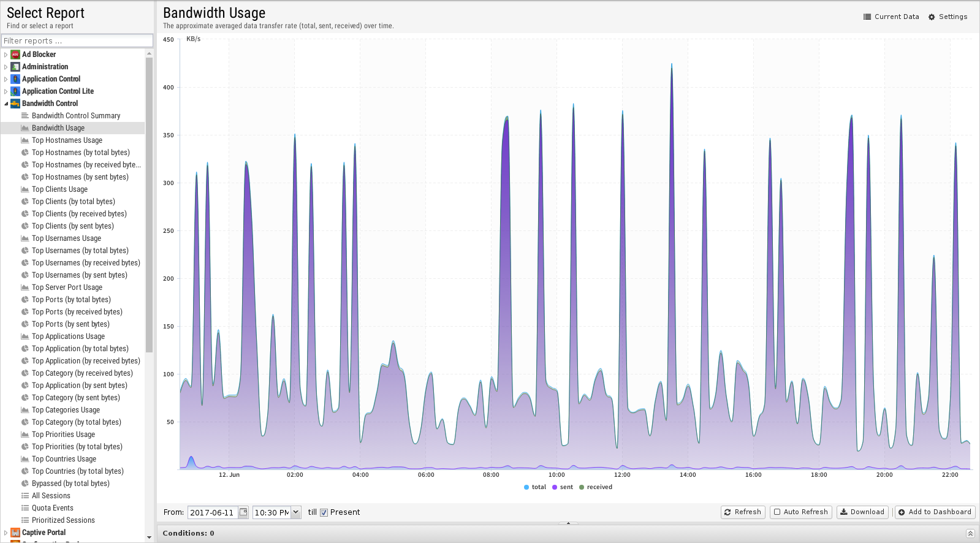Image resolution: width=980 pixels, height=543 pixels.
Task: Click the double-chevron Conditions panel icon
Action: coord(970,533)
